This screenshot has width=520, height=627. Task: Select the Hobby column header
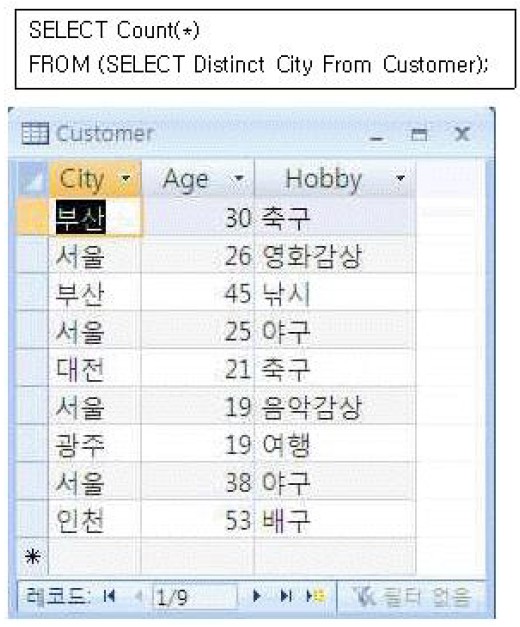335,178
